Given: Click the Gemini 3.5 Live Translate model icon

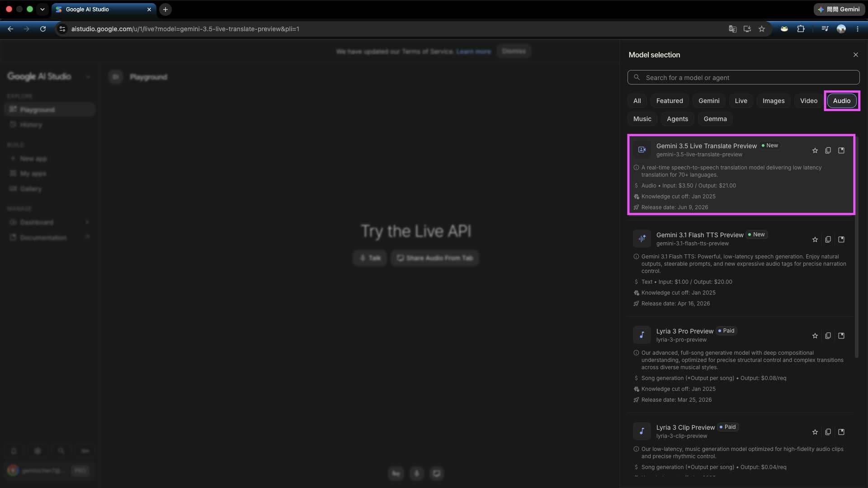Looking at the screenshot, I should (642, 150).
